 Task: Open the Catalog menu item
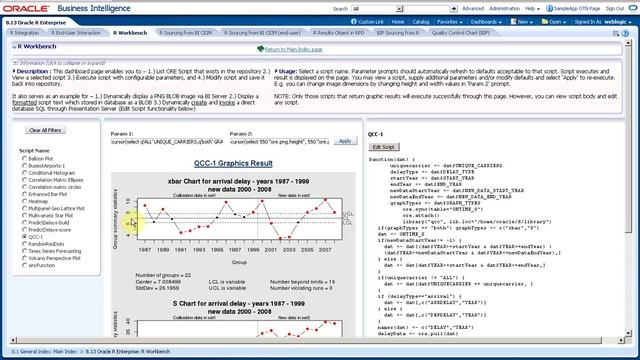coord(420,22)
